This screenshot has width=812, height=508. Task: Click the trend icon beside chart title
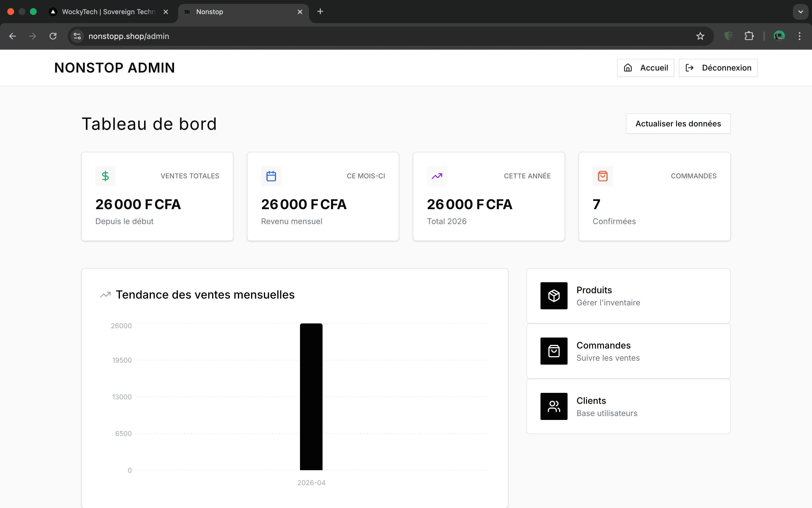coord(105,295)
